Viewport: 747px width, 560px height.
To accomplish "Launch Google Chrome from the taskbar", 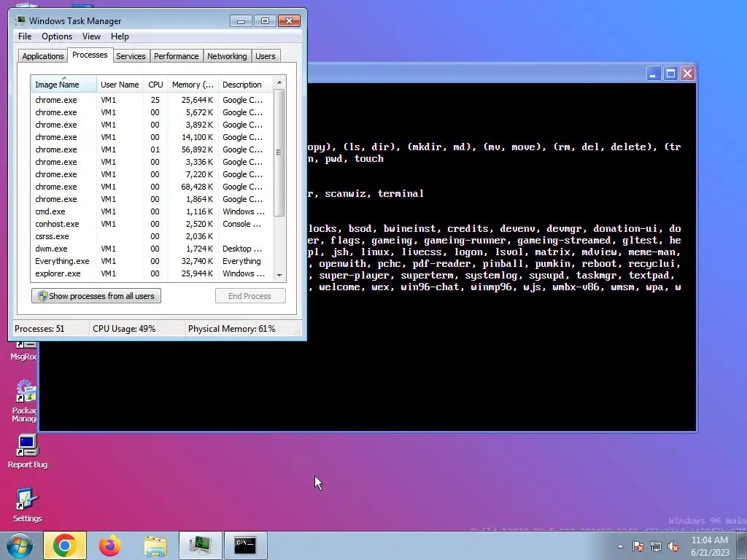I will coord(65,545).
